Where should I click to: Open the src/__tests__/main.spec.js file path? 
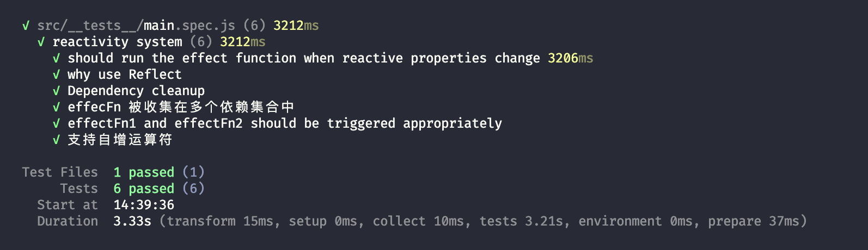(136, 26)
